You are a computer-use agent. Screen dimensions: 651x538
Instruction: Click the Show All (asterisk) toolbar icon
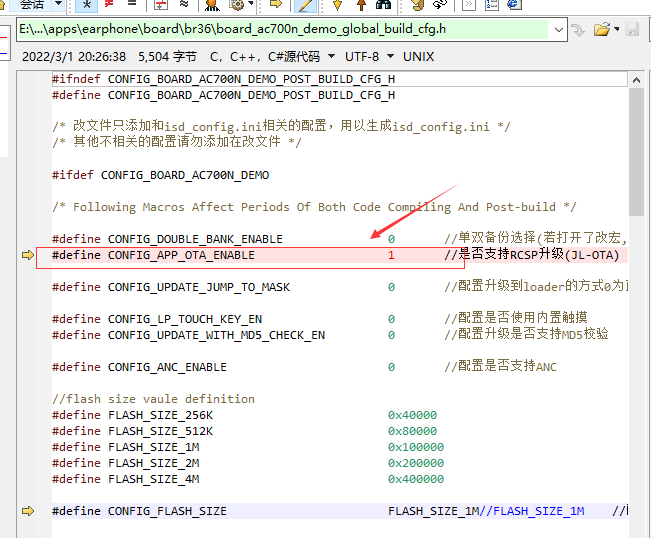click(x=87, y=5)
